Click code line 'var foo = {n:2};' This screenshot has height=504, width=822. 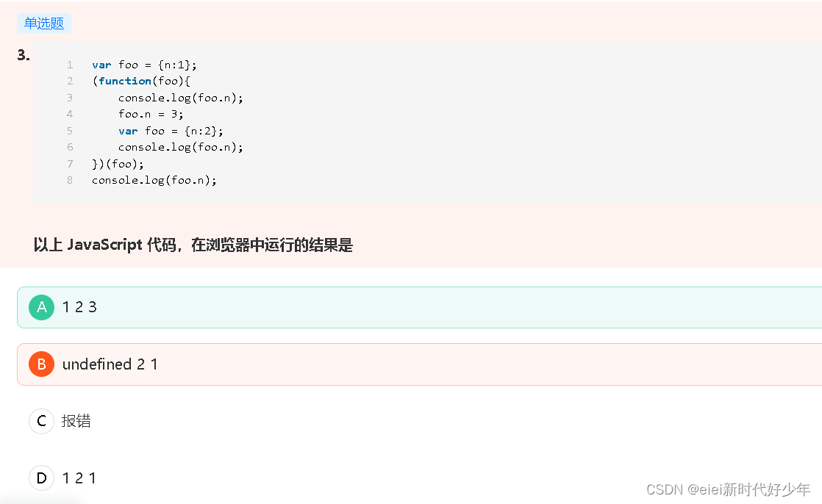(x=171, y=131)
